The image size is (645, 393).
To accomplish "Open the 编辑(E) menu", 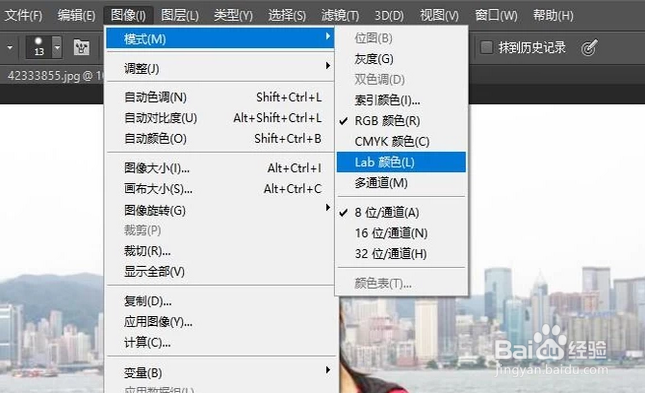I will click(x=77, y=15).
